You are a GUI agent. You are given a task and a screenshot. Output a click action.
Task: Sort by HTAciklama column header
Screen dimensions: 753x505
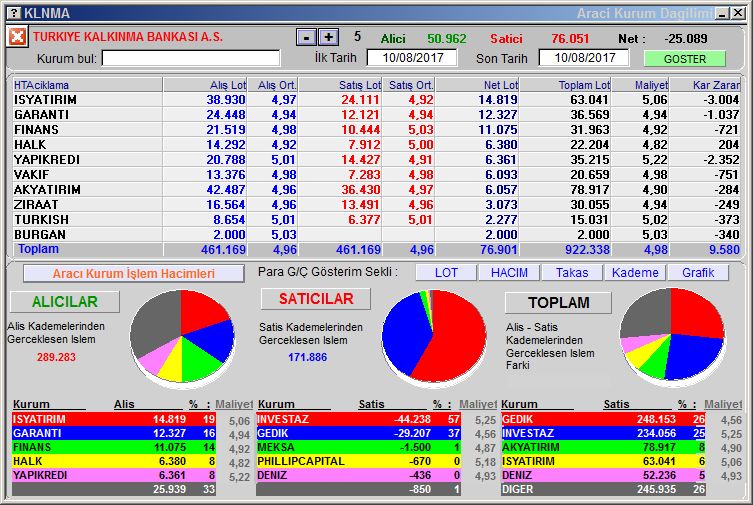(88, 85)
